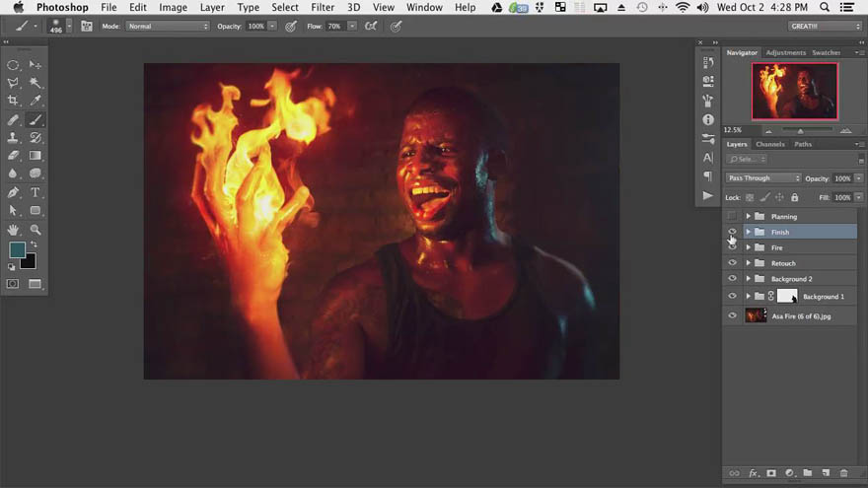
Task: Select the Move tool
Action: coord(35,65)
